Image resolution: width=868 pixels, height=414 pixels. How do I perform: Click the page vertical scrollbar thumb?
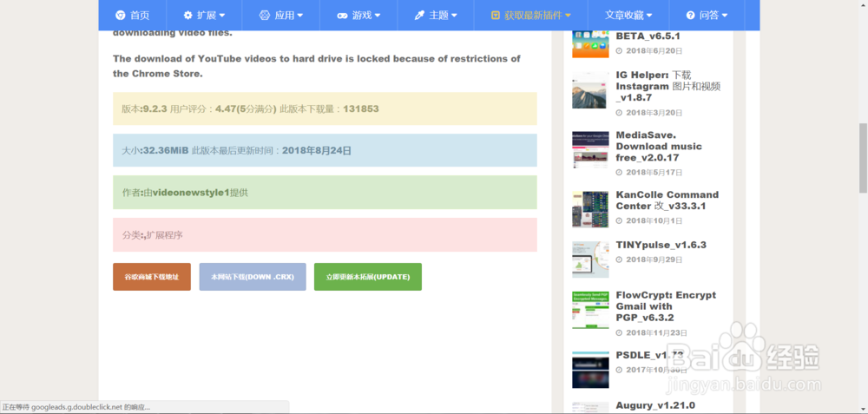coord(863,158)
